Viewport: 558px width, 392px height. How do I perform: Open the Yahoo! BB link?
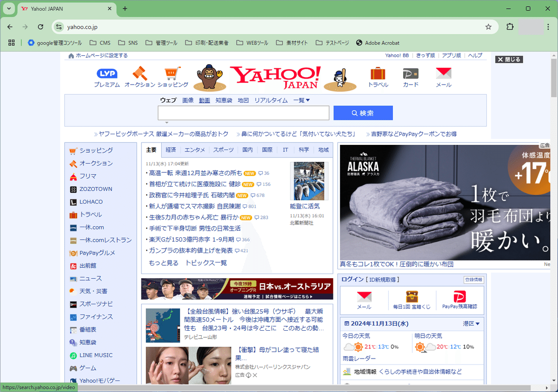[x=397, y=55]
